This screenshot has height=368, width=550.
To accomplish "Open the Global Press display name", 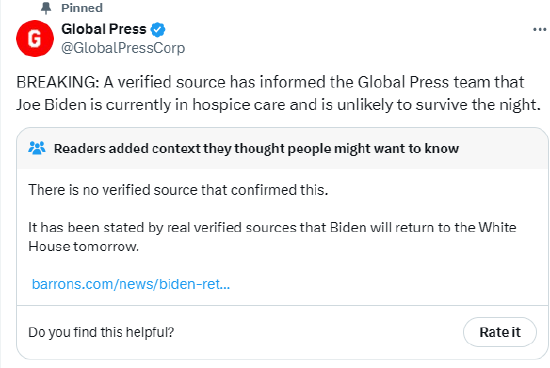I will pyautogui.click(x=104, y=29).
